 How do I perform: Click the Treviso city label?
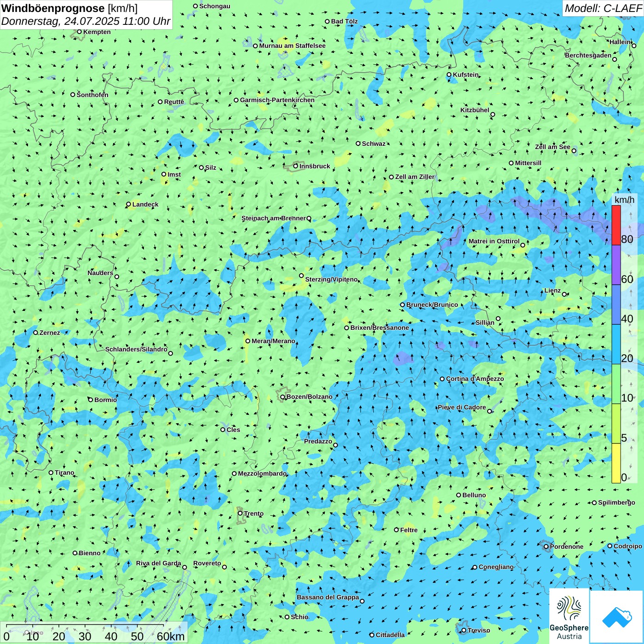pos(479,630)
